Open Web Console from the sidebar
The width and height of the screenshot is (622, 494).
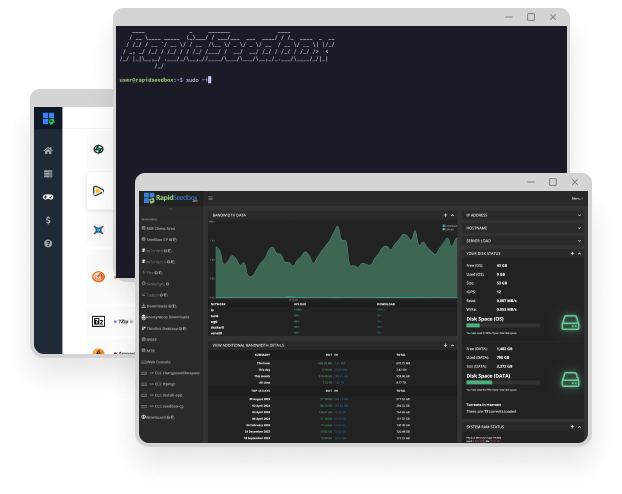point(159,361)
